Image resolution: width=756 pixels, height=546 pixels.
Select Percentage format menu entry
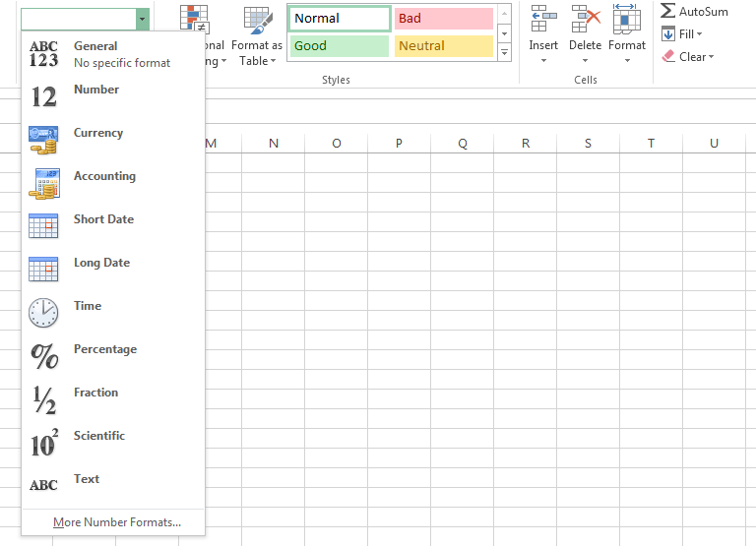[113, 356]
